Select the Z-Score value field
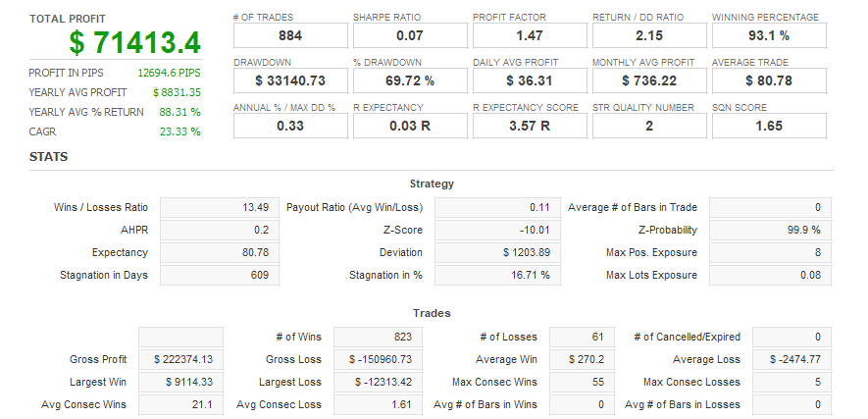868x419 pixels. coord(494,231)
